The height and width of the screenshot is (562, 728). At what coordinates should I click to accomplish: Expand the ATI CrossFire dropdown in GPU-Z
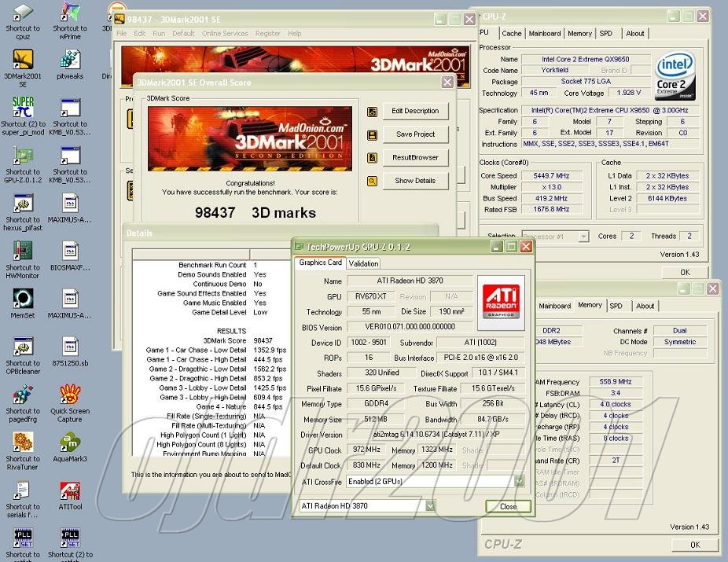[x=519, y=481]
